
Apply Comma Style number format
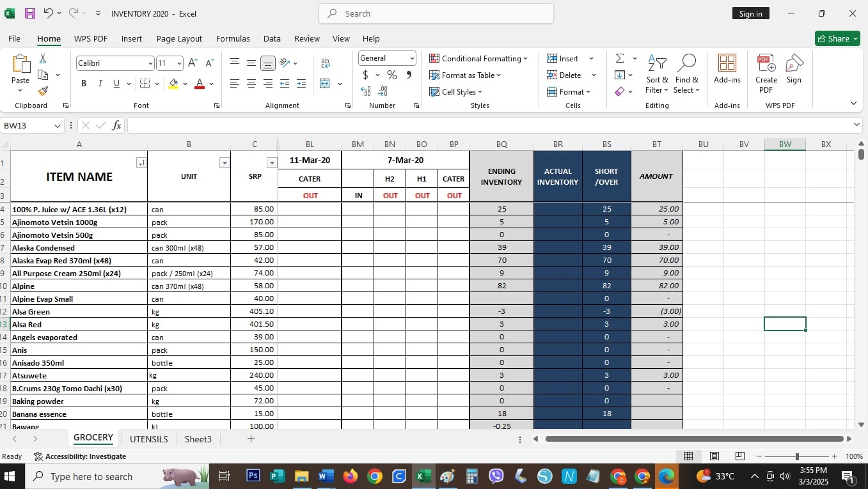tap(409, 75)
